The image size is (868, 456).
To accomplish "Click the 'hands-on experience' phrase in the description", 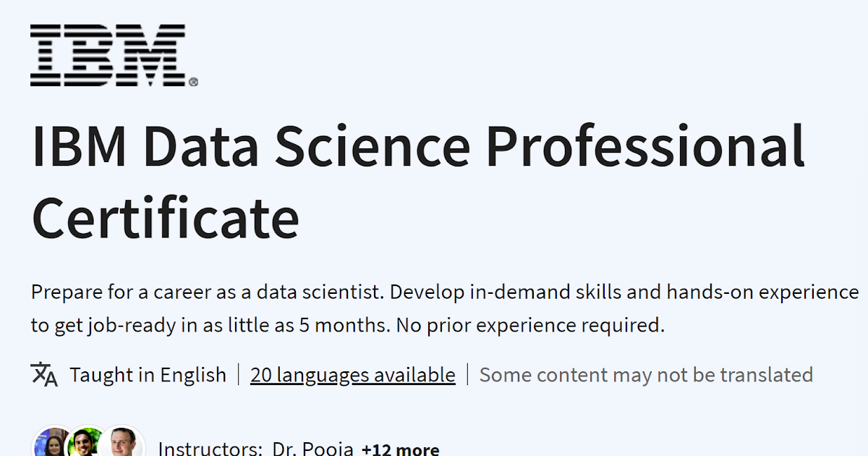I will 762,292.
